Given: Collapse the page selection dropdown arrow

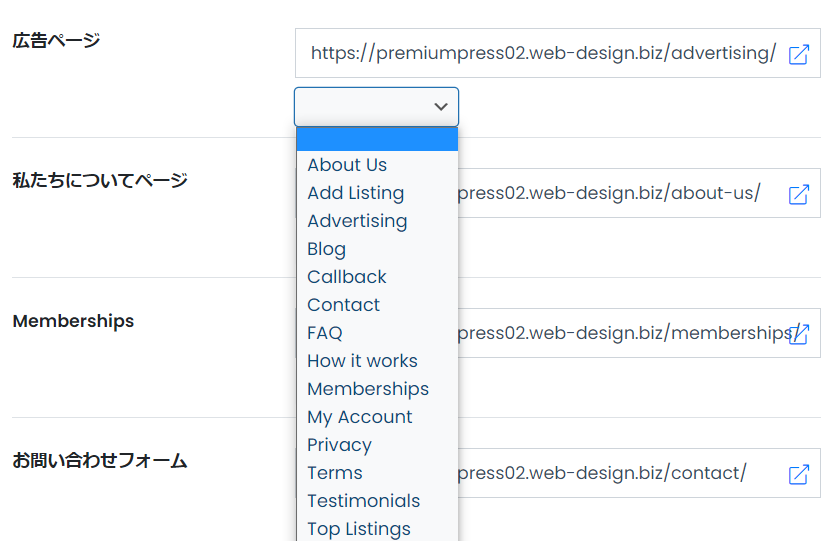Looking at the screenshot, I should [x=440, y=106].
